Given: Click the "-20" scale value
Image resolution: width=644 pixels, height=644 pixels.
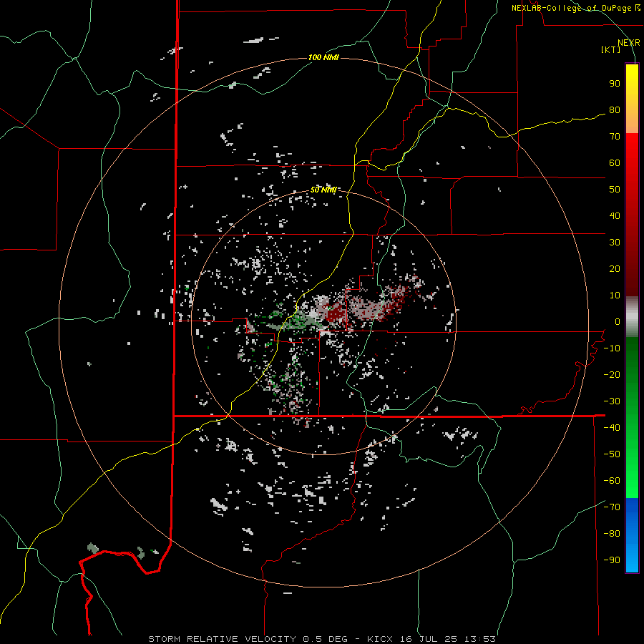Looking at the screenshot, I should (x=612, y=375).
